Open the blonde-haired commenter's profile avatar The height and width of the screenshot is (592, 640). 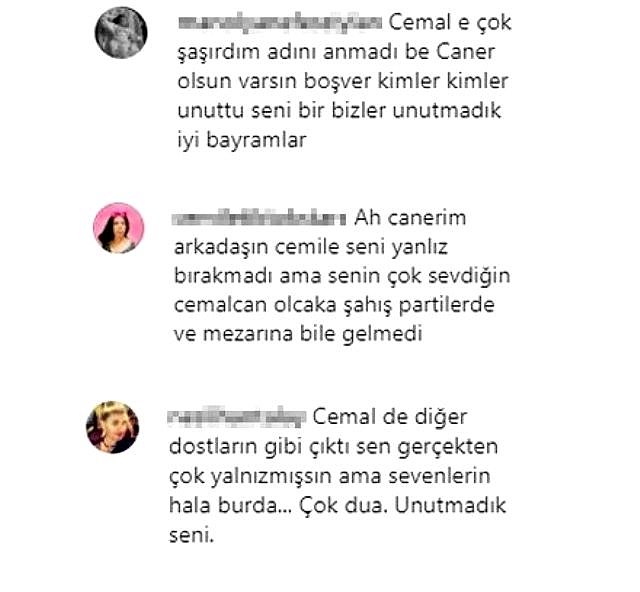113,427
